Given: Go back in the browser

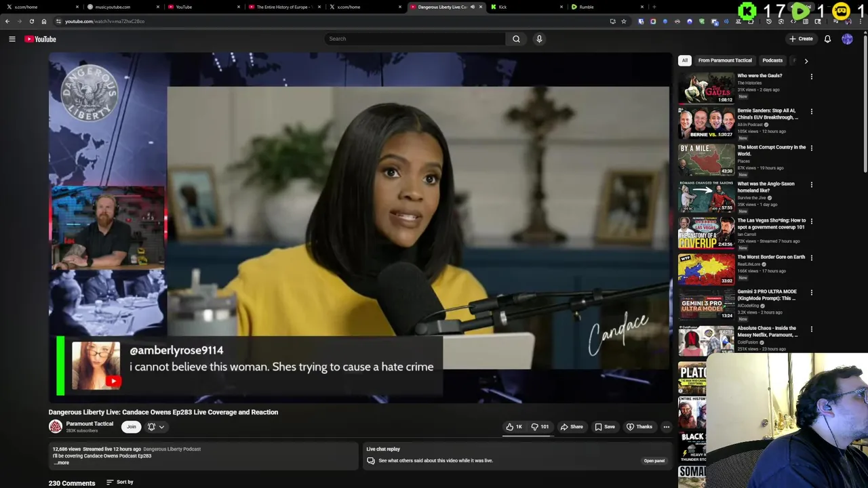Looking at the screenshot, I should coord(7,21).
